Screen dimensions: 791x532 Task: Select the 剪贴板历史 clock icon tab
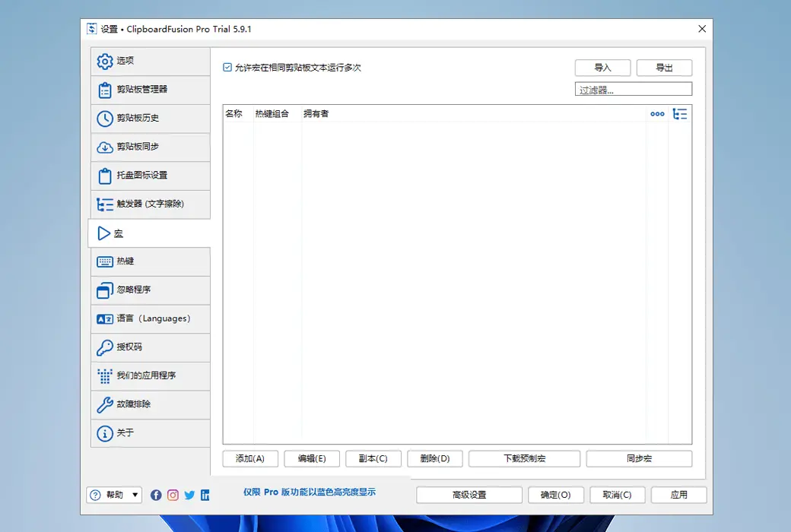click(x=151, y=119)
